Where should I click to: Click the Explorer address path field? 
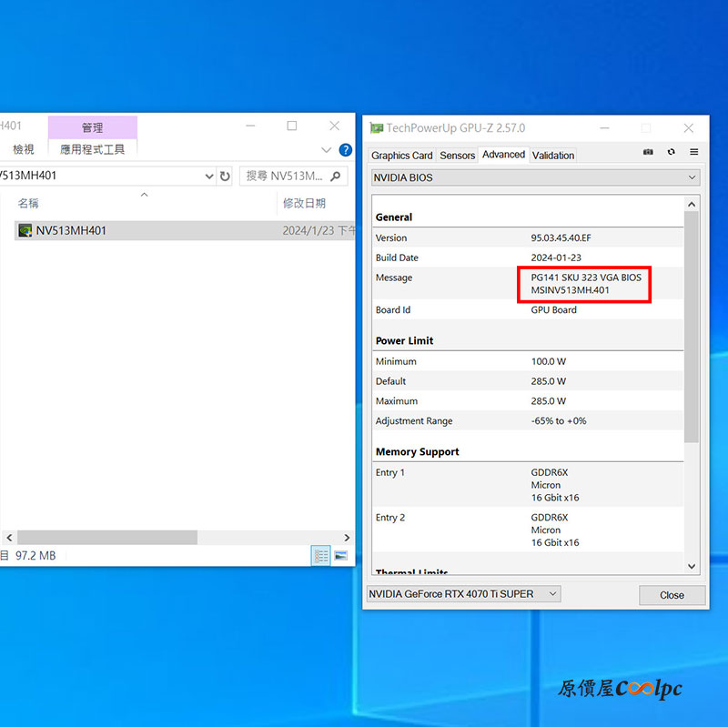point(100,176)
